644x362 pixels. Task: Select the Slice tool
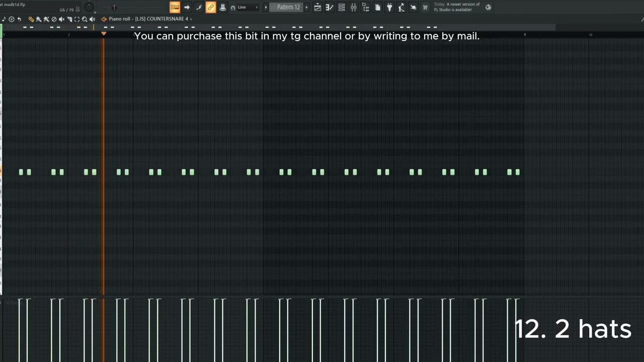point(69,19)
